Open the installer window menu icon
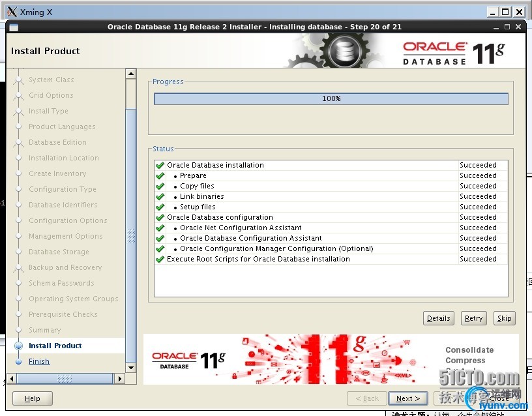Screen dimensions: 532x416 point(14,27)
